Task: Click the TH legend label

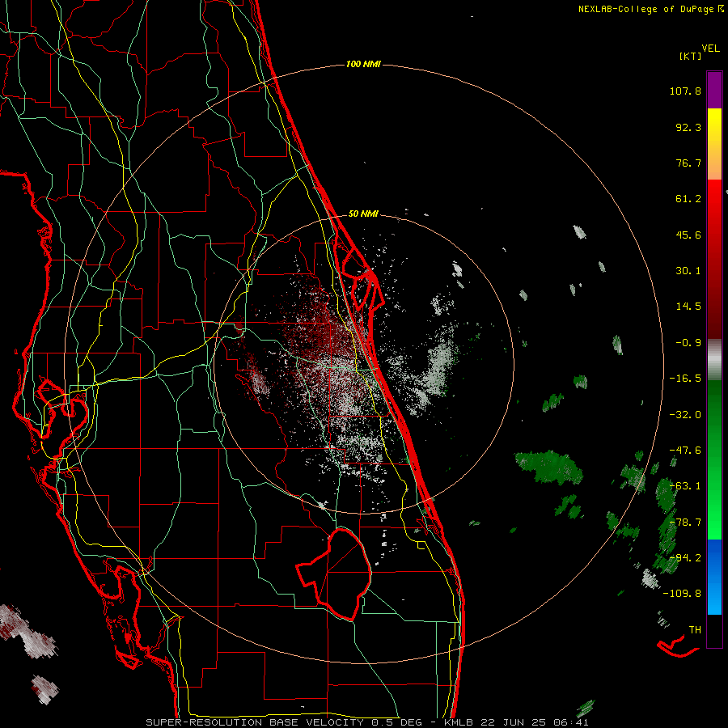Action: (695, 630)
